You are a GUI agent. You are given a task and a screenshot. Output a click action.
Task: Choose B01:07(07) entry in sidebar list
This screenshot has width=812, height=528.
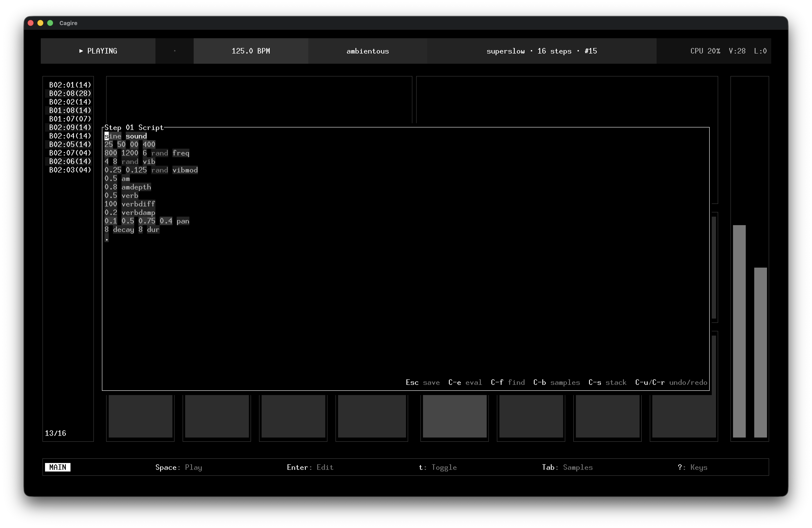click(70, 119)
